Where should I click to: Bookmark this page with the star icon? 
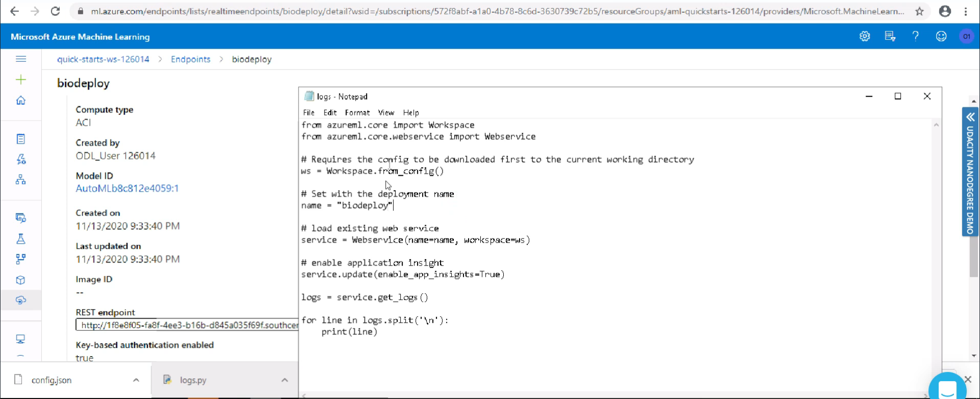pos(919,11)
